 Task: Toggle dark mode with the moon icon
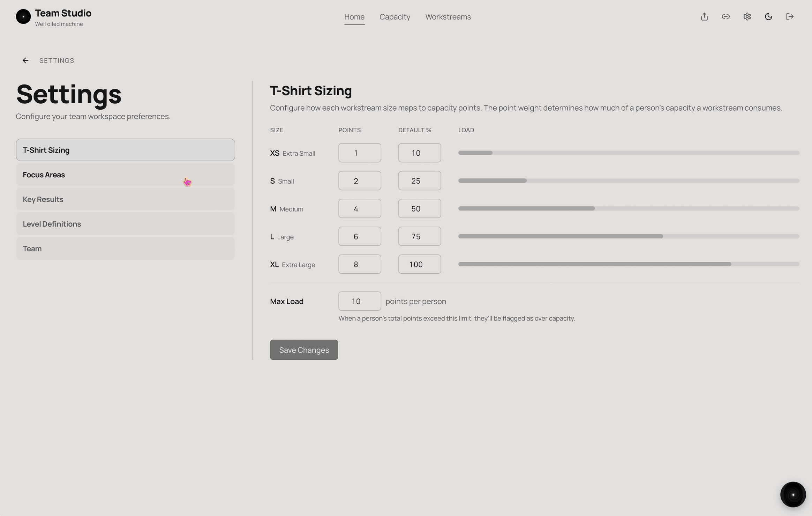click(768, 16)
